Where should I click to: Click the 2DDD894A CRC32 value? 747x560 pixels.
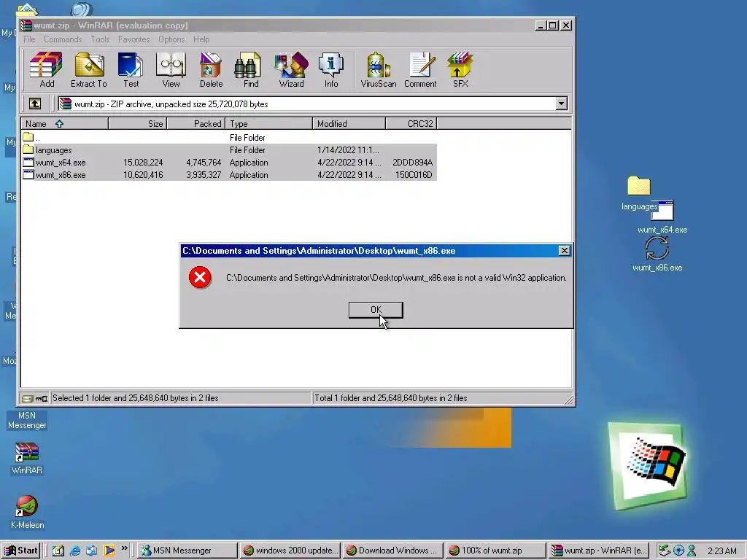click(x=413, y=163)
